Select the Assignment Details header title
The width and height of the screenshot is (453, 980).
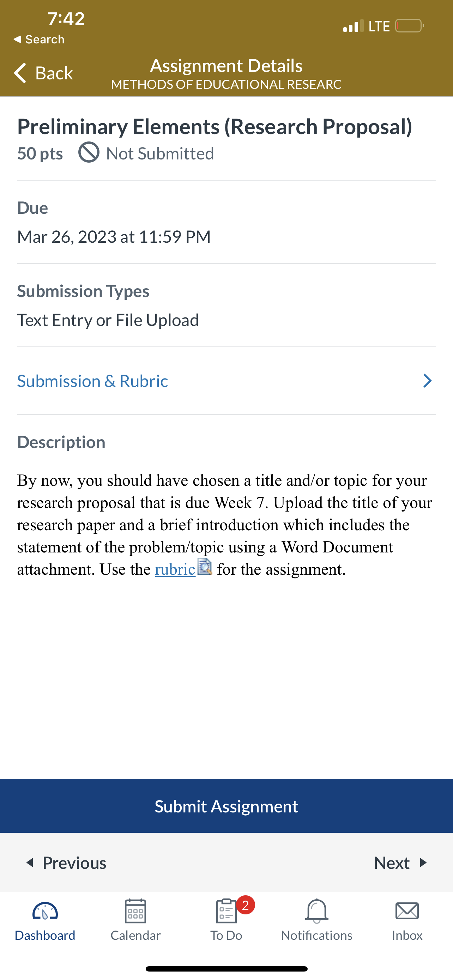(226, 65)
